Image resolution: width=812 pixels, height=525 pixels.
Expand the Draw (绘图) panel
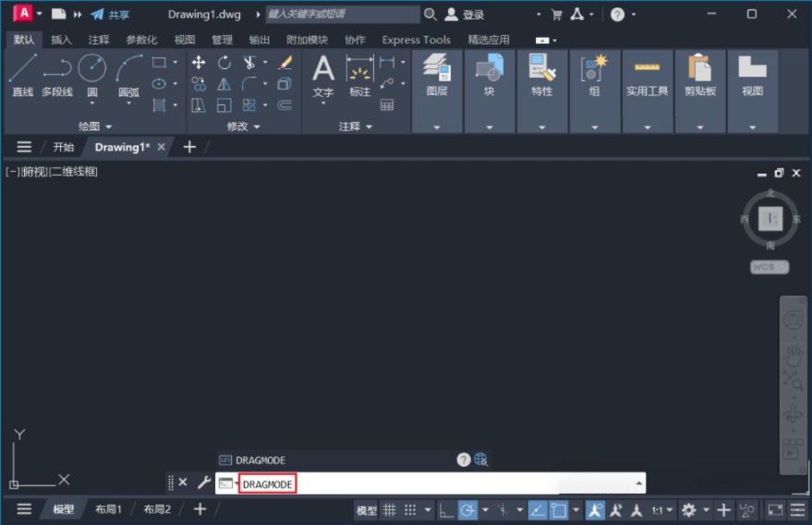coord(95,127)
